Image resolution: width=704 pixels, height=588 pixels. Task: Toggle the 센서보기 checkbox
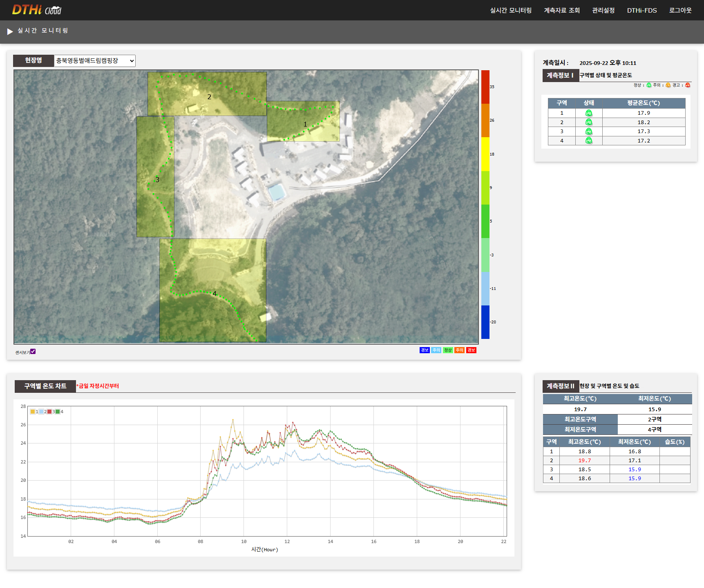tap(33, 352)
